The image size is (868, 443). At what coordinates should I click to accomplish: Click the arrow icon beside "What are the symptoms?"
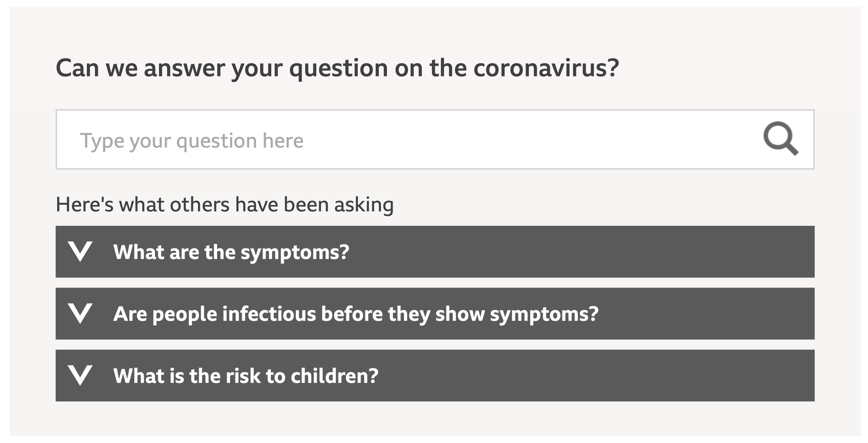pos(80,251)
